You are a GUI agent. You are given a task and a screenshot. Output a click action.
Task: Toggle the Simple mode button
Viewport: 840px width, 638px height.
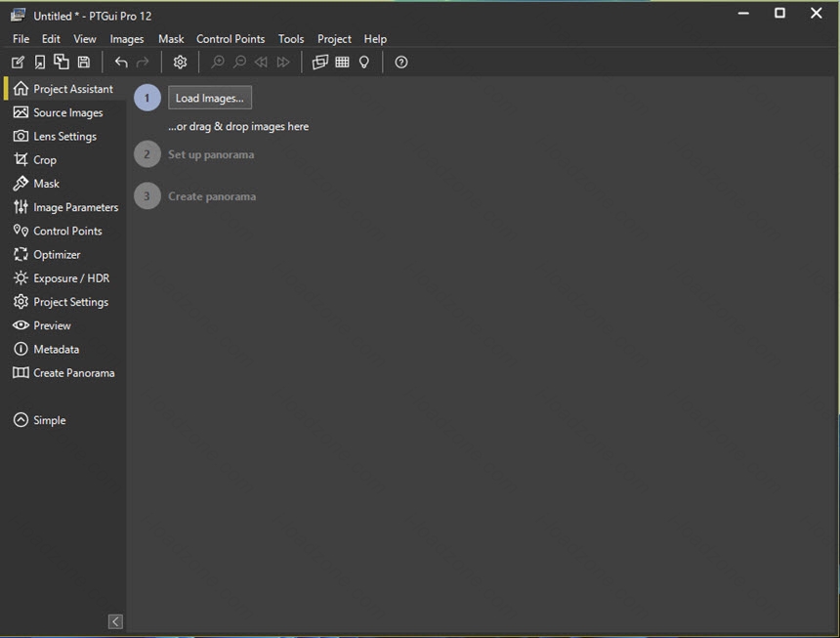tap(40, 420)
